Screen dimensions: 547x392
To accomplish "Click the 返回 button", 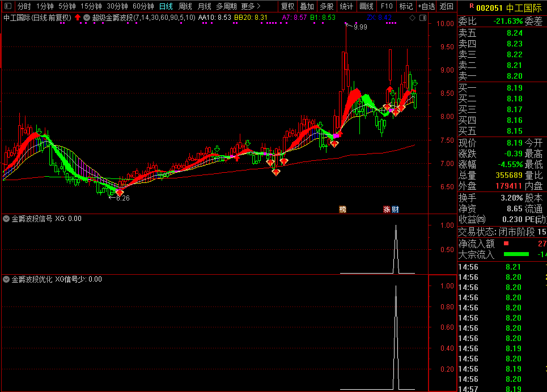I will click(x=446, y=6).
